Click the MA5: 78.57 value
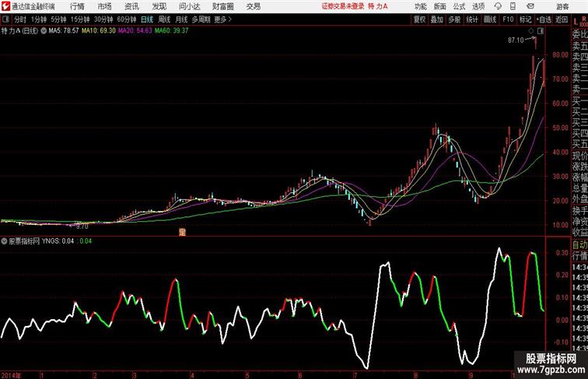The height and width of the screenshot is (379, 588). 63,31
